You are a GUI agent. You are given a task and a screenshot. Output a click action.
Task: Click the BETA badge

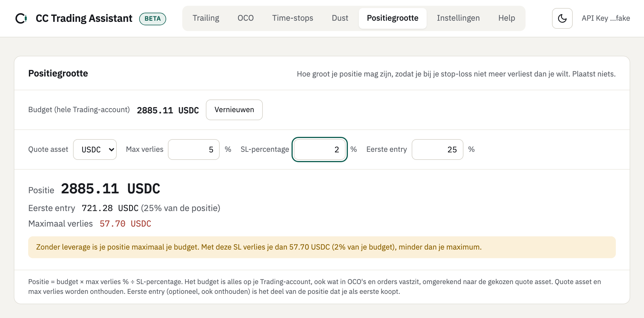[153, 19]
